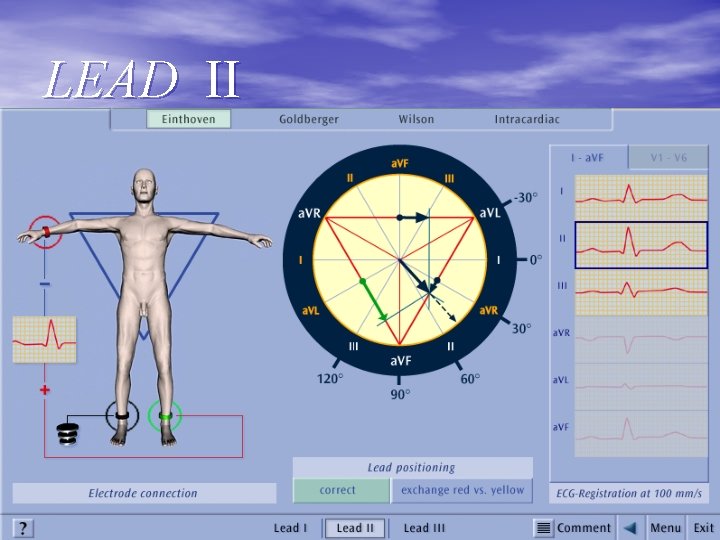This screenshot has width=720, height=540.
Task: Open the Menu
Action: point(665,528)
